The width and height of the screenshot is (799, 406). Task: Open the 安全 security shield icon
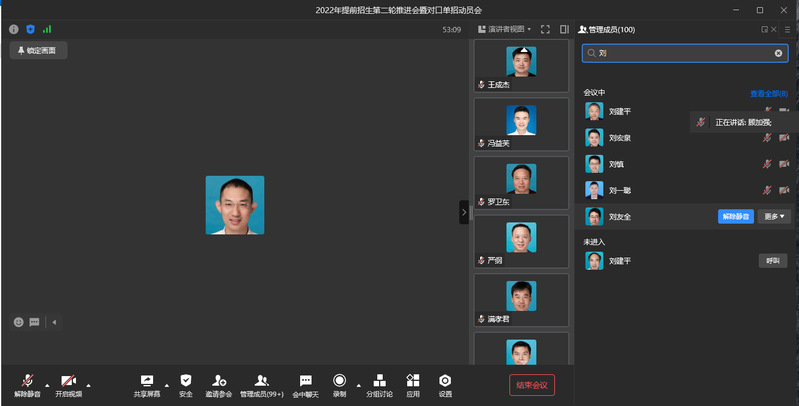pos(186,381)
